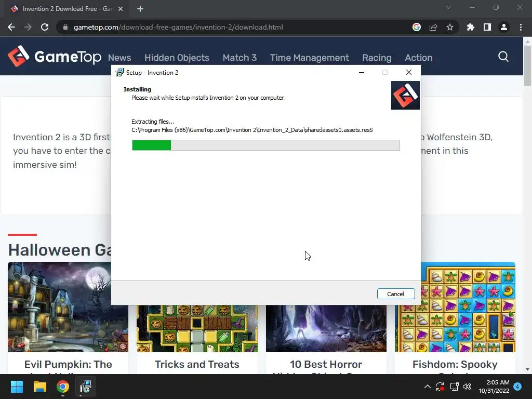
Task: Click the Tricks and Treats title link
Action: click(x=197, y=364)
